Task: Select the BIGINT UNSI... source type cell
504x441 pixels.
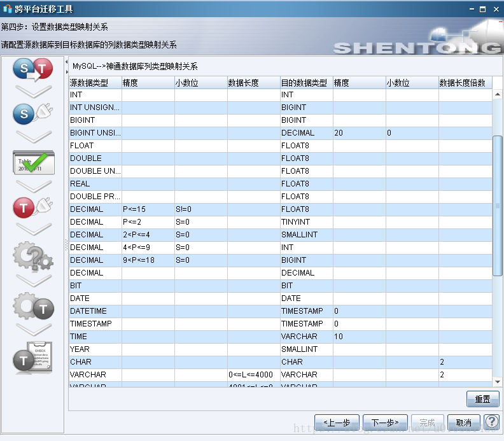Action: (x=95, y=133)
